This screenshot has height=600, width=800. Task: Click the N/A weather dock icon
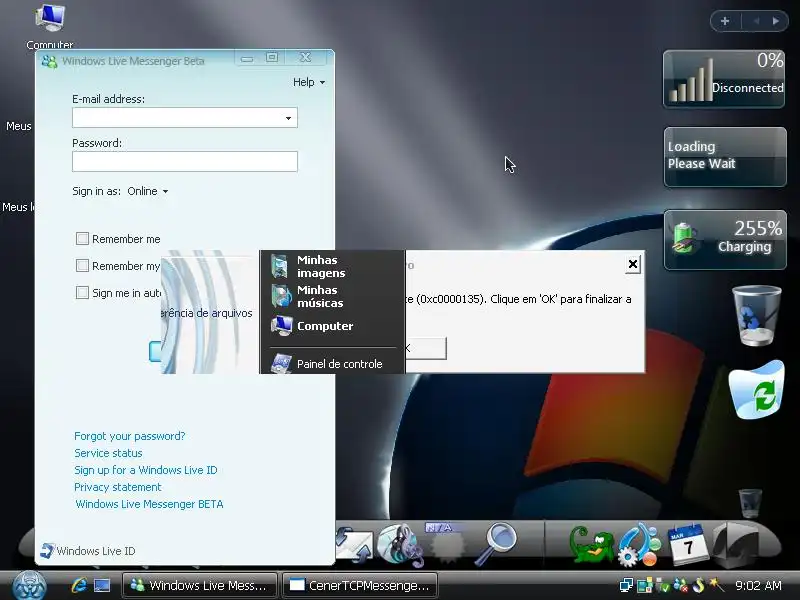tap(446, 542)
